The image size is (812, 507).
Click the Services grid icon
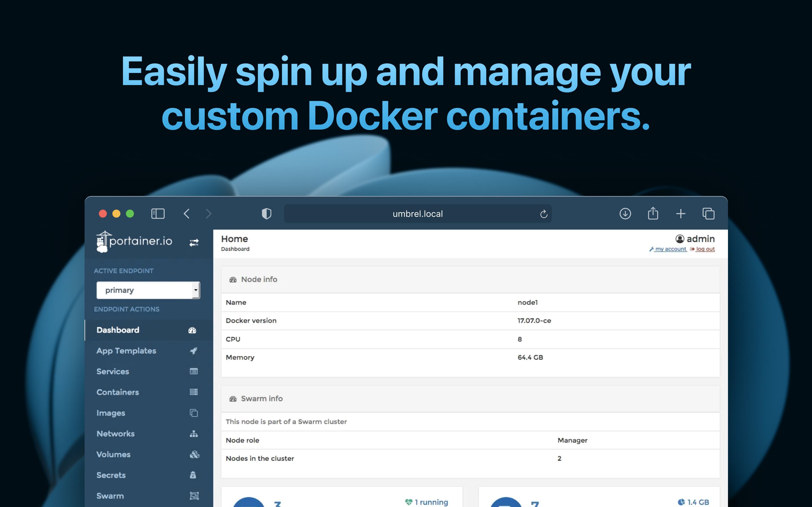(x=193, y=371)
